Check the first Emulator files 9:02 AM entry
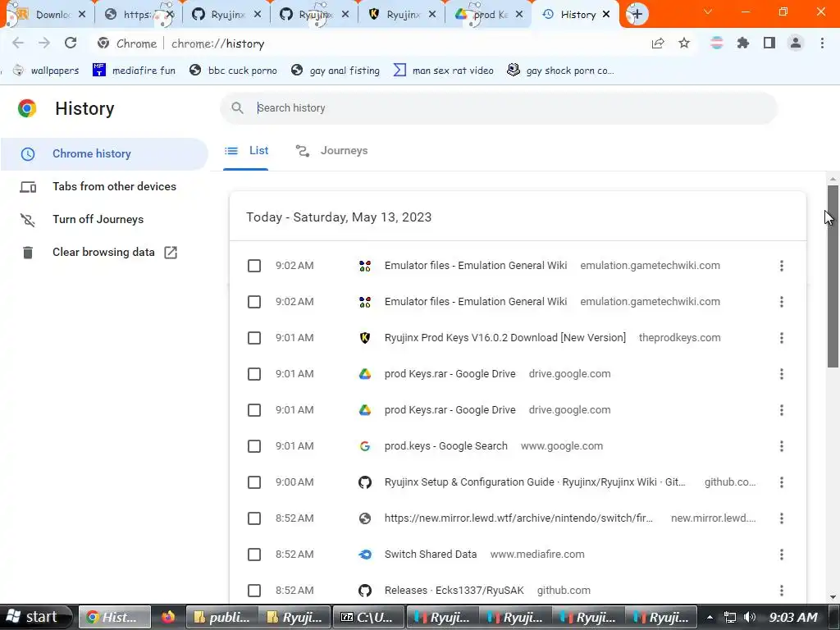 254,266
